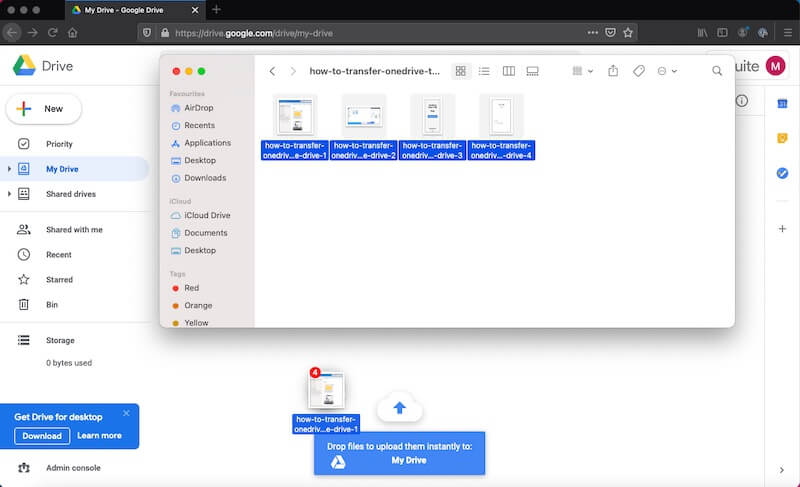Image resolution: width=800 pixels, height=487 pixels.
Task: Open Storage in Drive sidebar
Action: pos(60,340)
